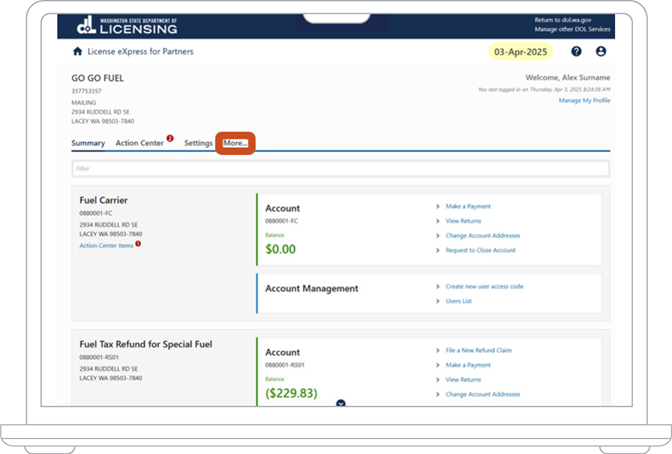
Task: Click the chevron beside Fuel Carrier Change Account Addresses
Action: (438, 236)
